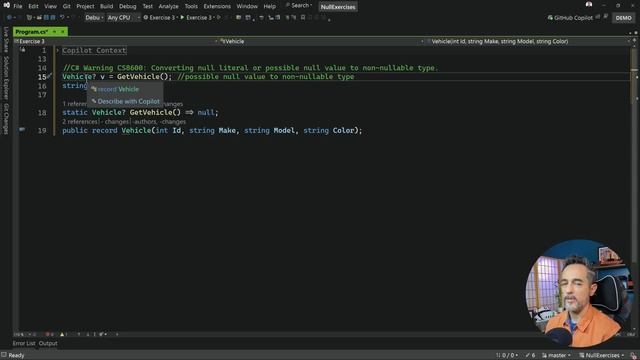Open the Analyze menu
Screen dimensions: 640x360
pos(168,6)
